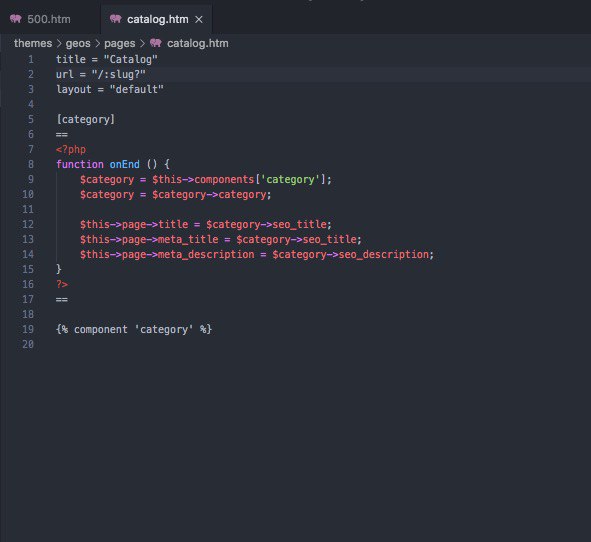Place cursor on the onEnd function name

pos(124,164)
